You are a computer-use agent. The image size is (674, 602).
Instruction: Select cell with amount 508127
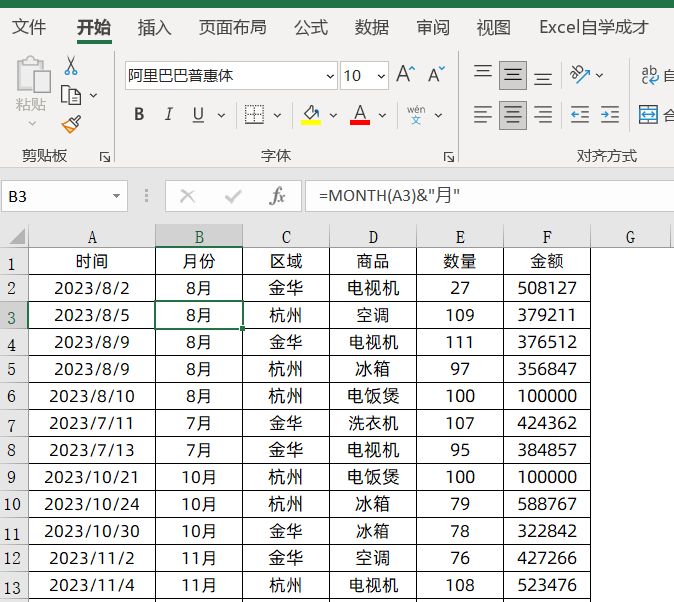[x=547, y=288]
